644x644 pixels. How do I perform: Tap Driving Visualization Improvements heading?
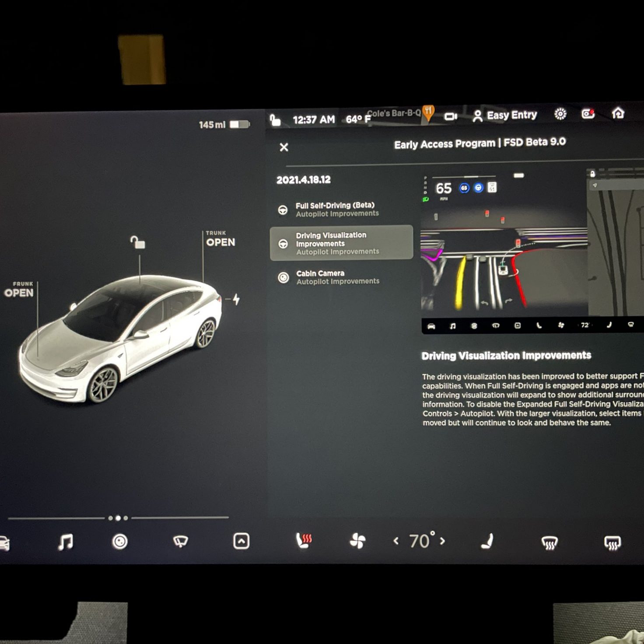(x=506, y=355)
